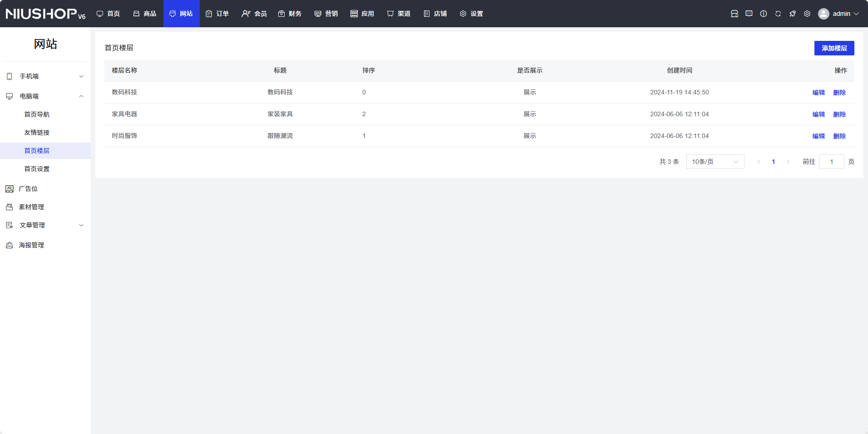
Task: Click the refresh arrows icon
Action: click(x=778, y=14)
